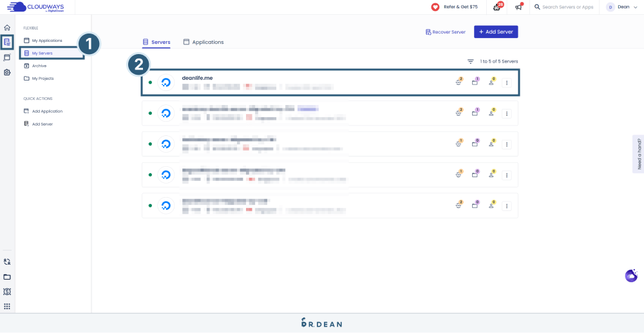This screenshot has height=333, width=644.
Task: Show team members count on deanlife.me server
Action: (491, 82)
